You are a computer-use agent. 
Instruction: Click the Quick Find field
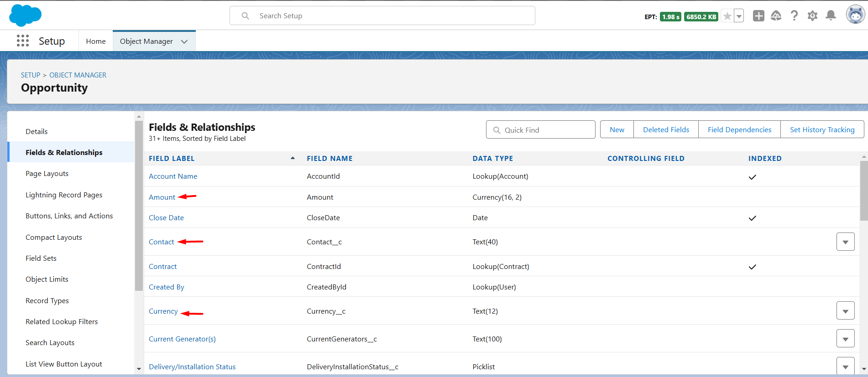coord(541,129)
